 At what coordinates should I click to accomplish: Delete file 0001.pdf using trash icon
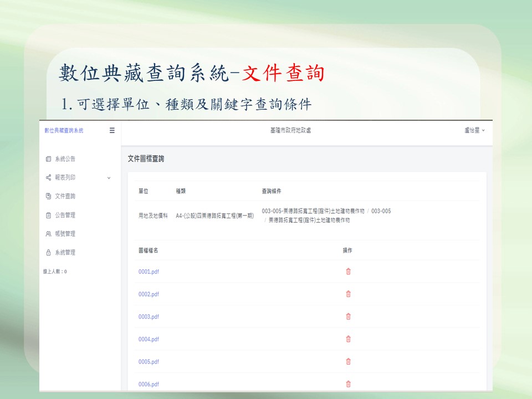348,272
